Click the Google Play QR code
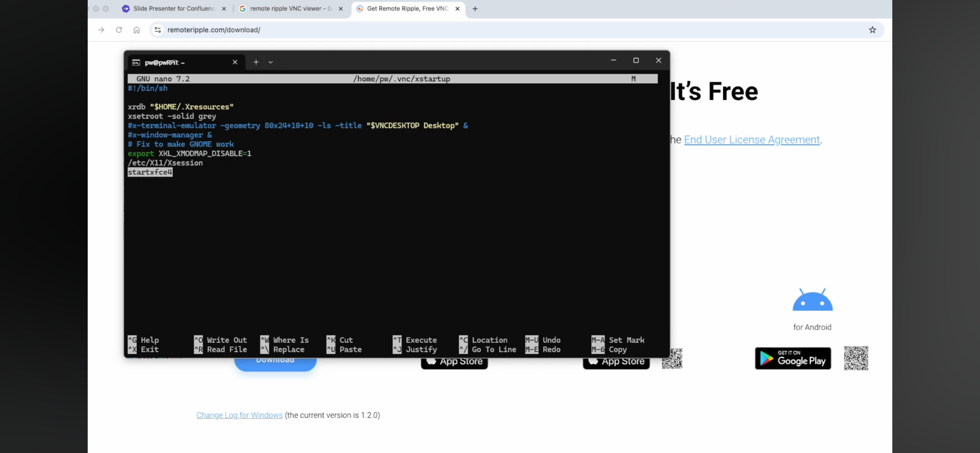This screenshot has width=980, height=453. tap(856, 358)
